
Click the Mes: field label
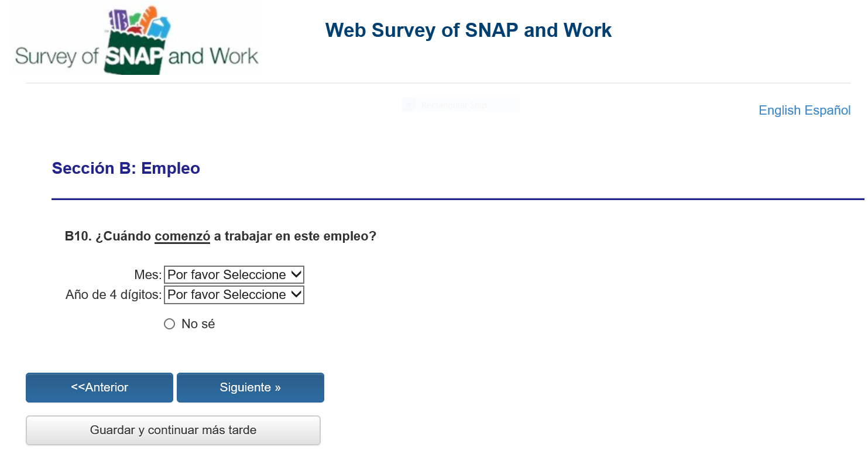pos(147,275)
